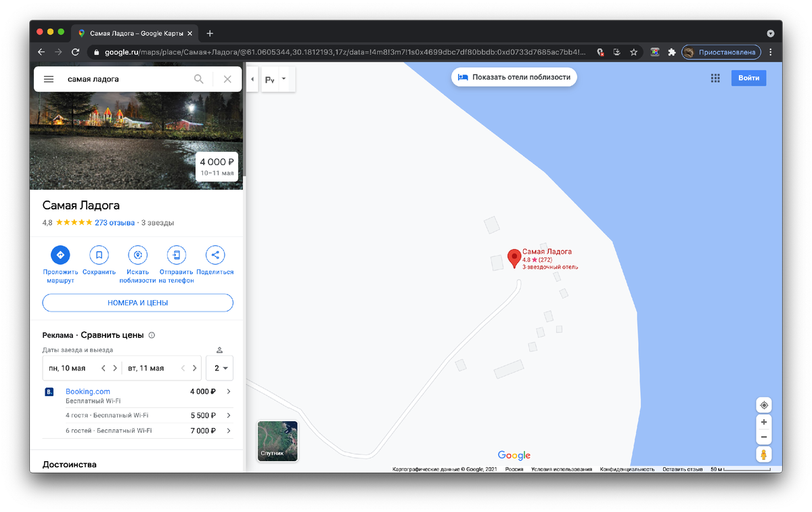This screenshot has height=512, width=812.
Task: Open the Booking.com link
Action: [88, 391]
